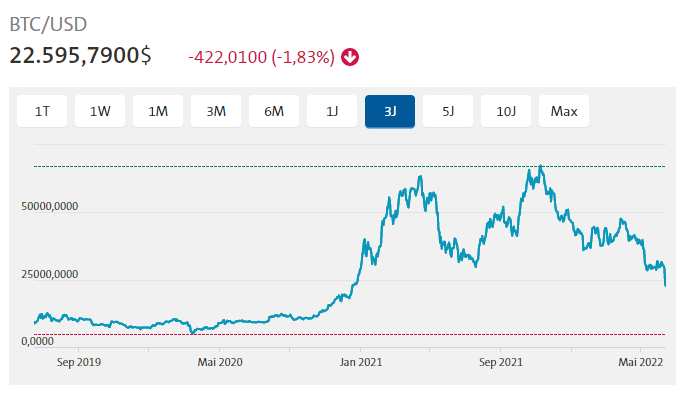Click the active 3J range tab
The width and height of the screenshot is (683, 393).
coord(390,112)
